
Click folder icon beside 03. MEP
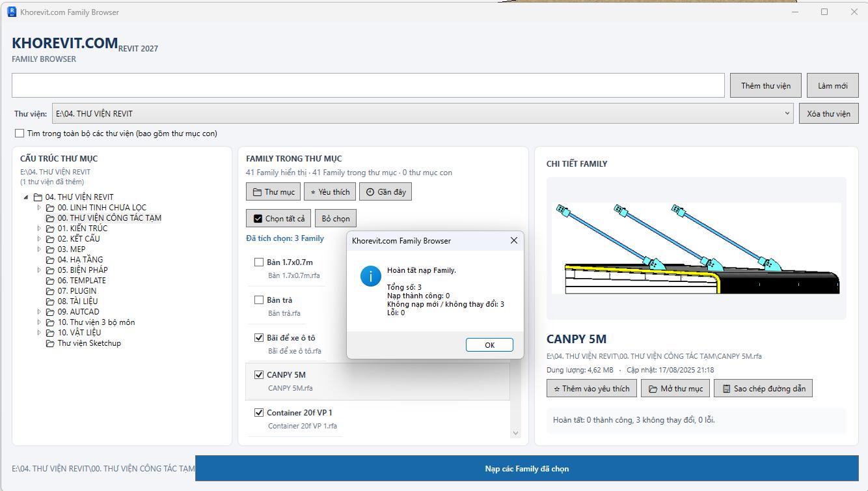[x=50, y=249]
